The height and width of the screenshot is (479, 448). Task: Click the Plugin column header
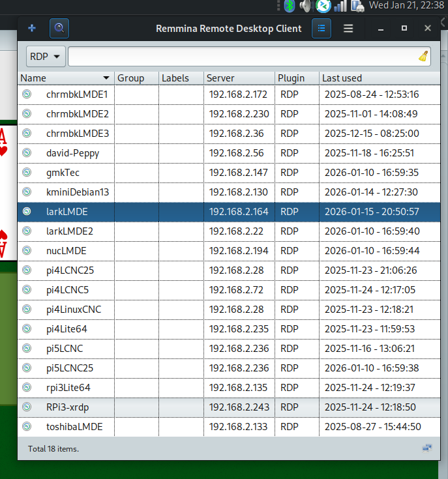click(x=297, y=78)
